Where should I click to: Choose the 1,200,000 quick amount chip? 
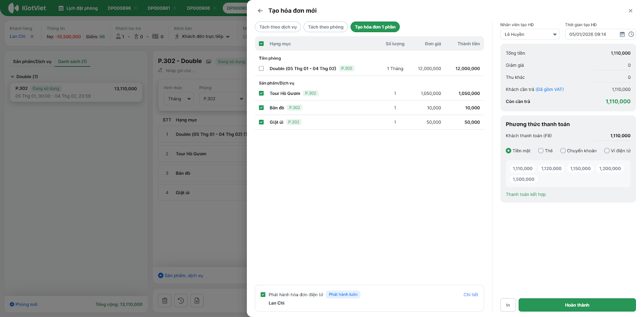tap(609, 169)
